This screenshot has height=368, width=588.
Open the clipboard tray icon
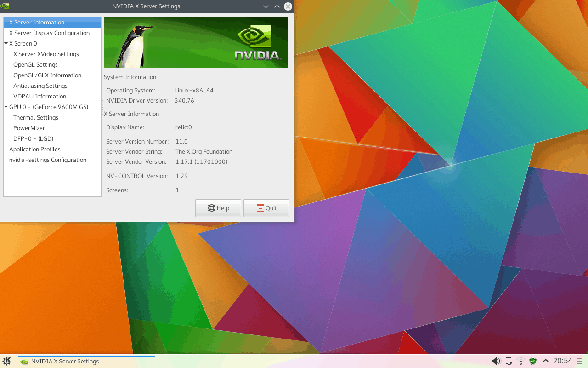click(x=509, y=361)
